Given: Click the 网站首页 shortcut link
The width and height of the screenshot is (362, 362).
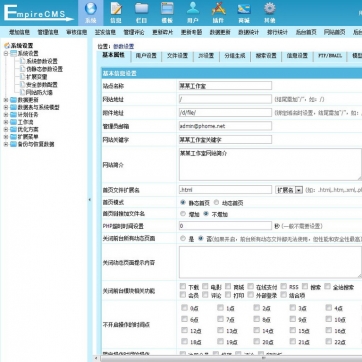Looking at the screenshot, I should (334, 32).
